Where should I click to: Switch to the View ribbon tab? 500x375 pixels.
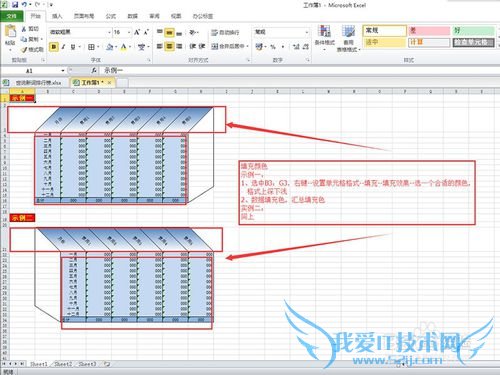point(176,16)
